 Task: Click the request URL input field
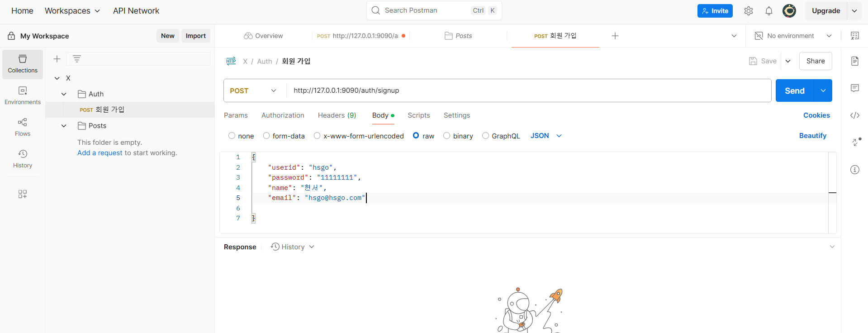point(529,90)
